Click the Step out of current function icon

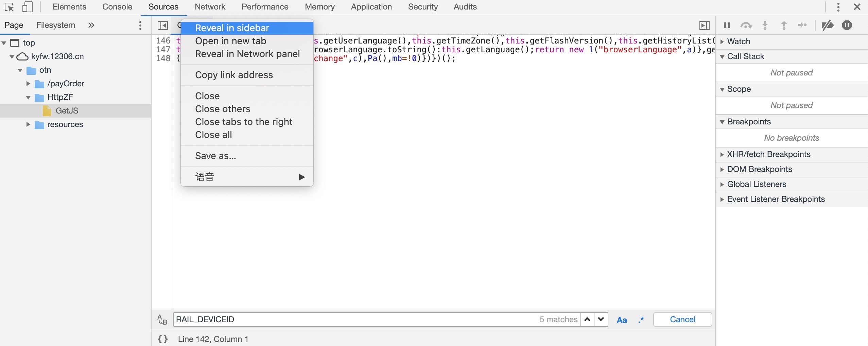[783, 25]
